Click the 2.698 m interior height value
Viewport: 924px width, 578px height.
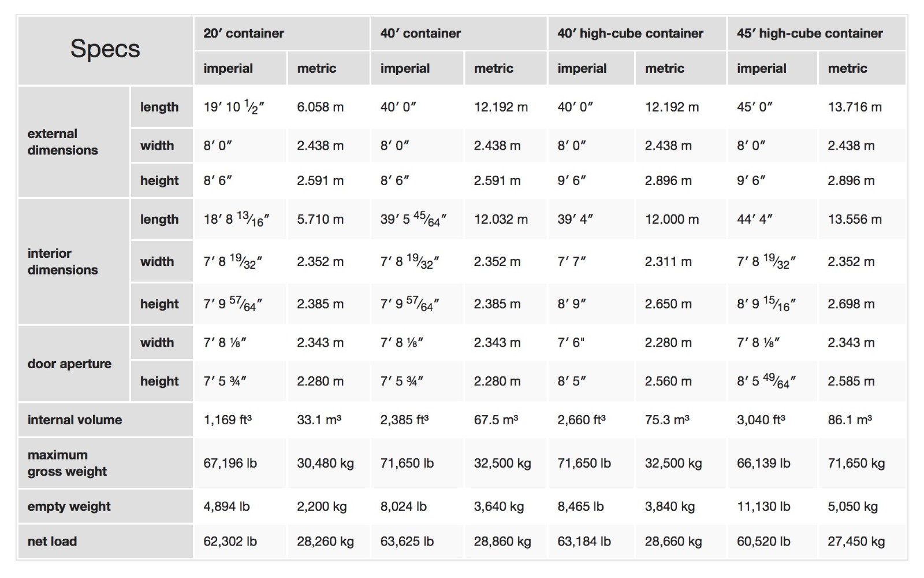pos(851,304)
